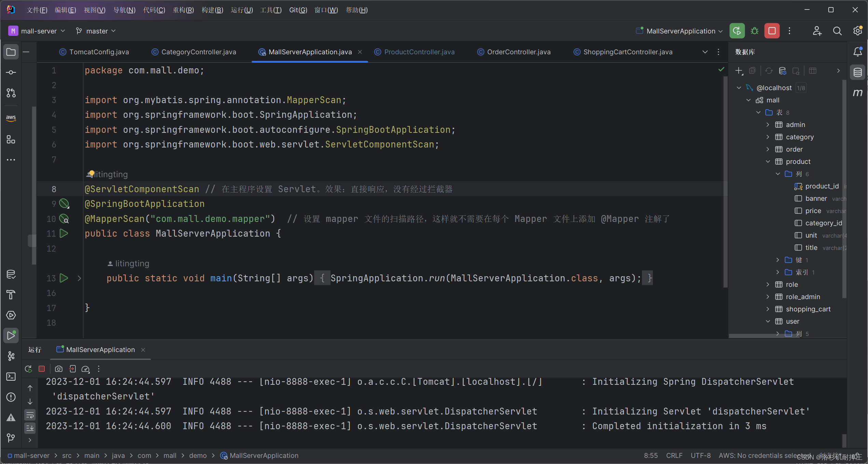
Task: Toggle scroll to end of console
Action: (x=30, y=428)
